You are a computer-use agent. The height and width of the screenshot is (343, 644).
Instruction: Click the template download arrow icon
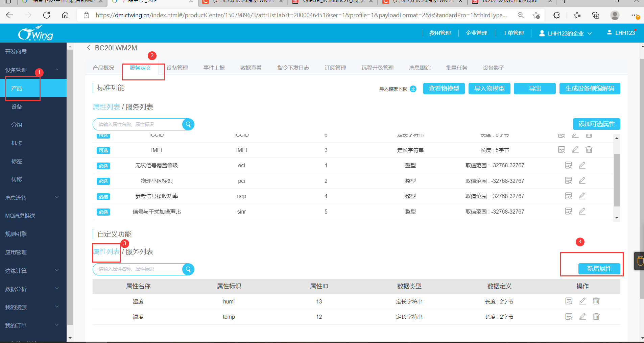point(413,89)
